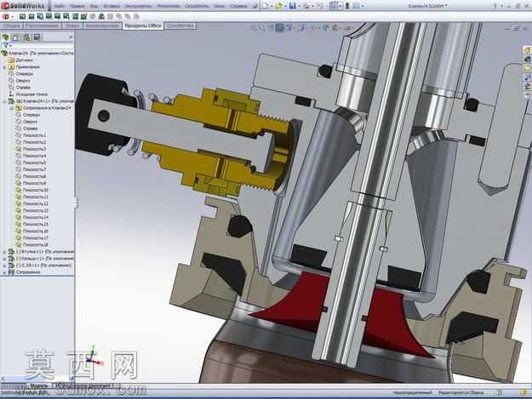
Task: Select the Модель bottom tab
Action: 39,385
